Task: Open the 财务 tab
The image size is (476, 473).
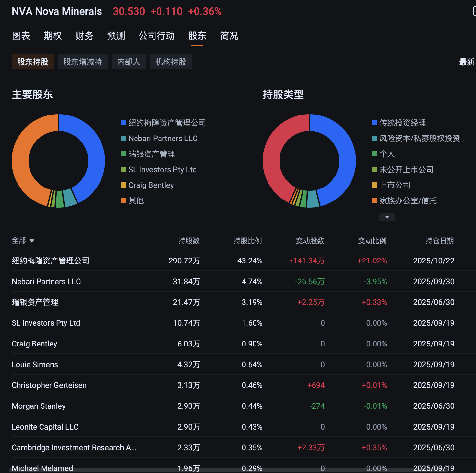Action: [x=84, y=36]
